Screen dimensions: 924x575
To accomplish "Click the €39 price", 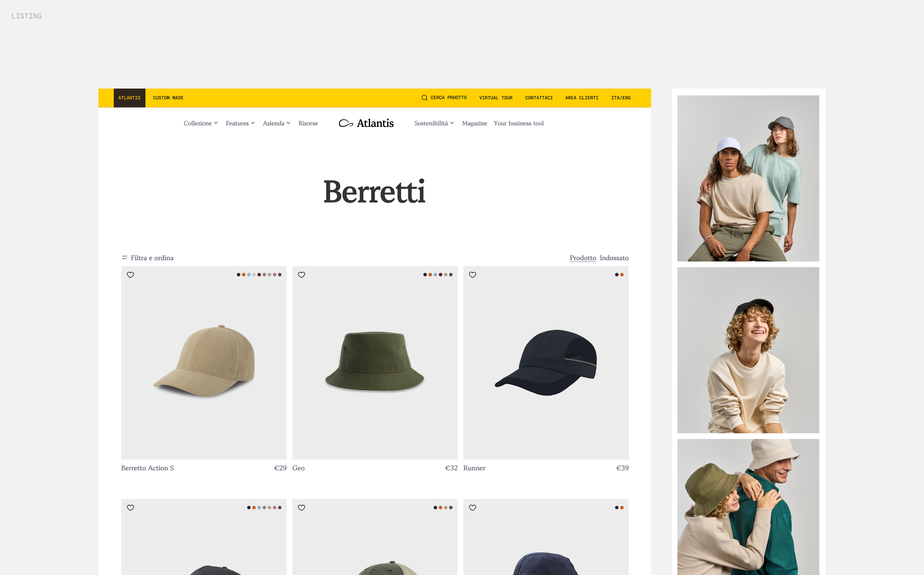I will pyautogui.click(x=622, y=468).
